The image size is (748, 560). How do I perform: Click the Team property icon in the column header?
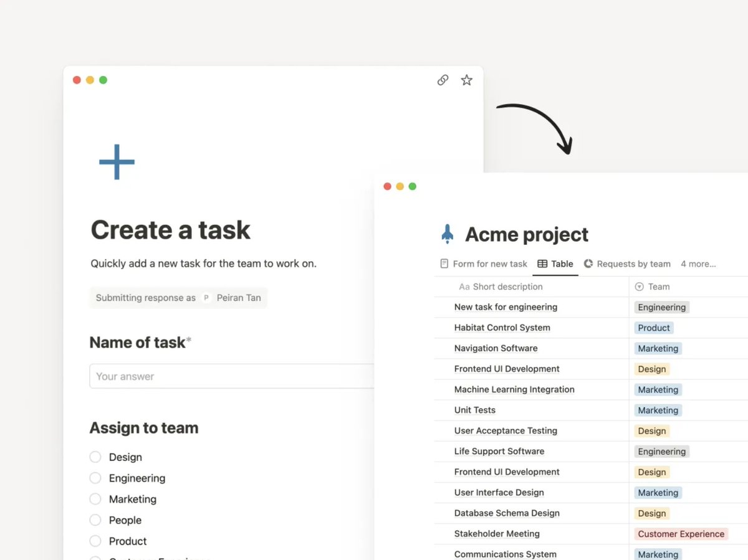coord(640,287)
